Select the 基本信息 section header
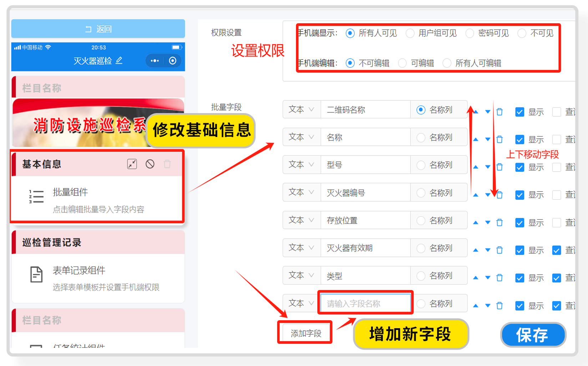 [x=98, y=164]
